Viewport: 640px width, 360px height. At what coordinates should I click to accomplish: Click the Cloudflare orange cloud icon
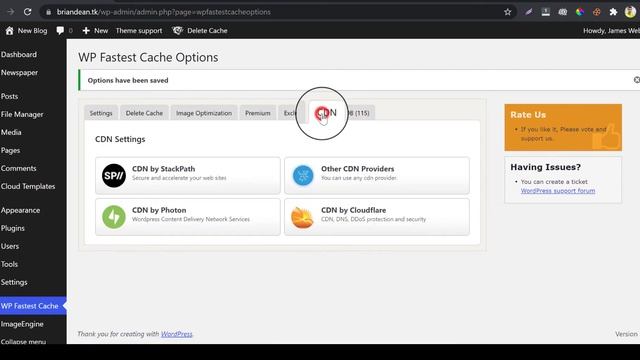tap(302, 217)
